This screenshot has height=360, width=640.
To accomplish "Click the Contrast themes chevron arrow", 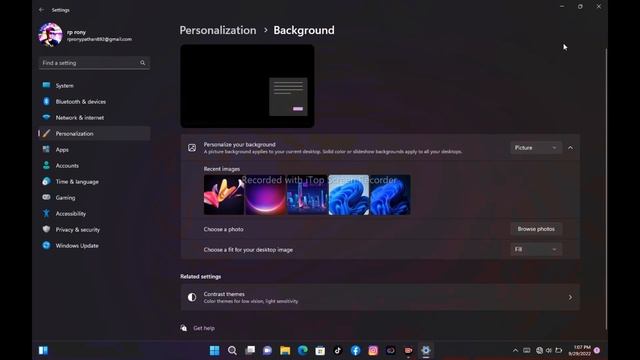I will pyautogui.click(x=570, y=297).
